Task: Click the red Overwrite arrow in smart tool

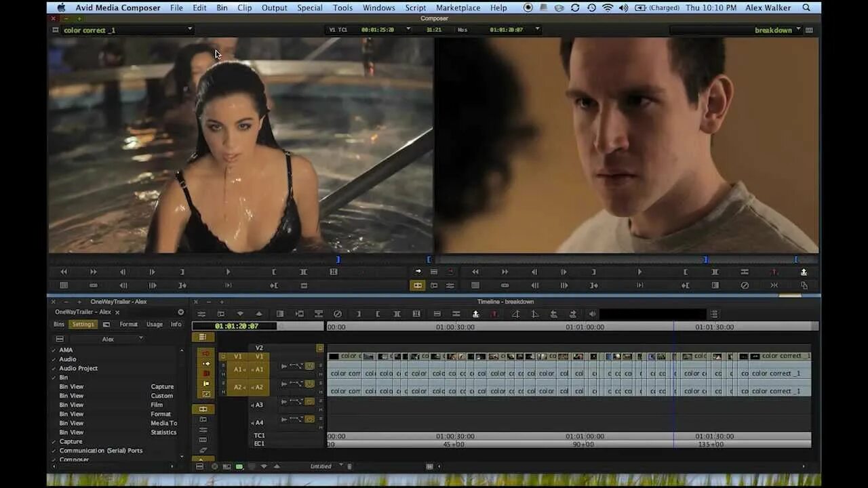Action: pos(206,353)
